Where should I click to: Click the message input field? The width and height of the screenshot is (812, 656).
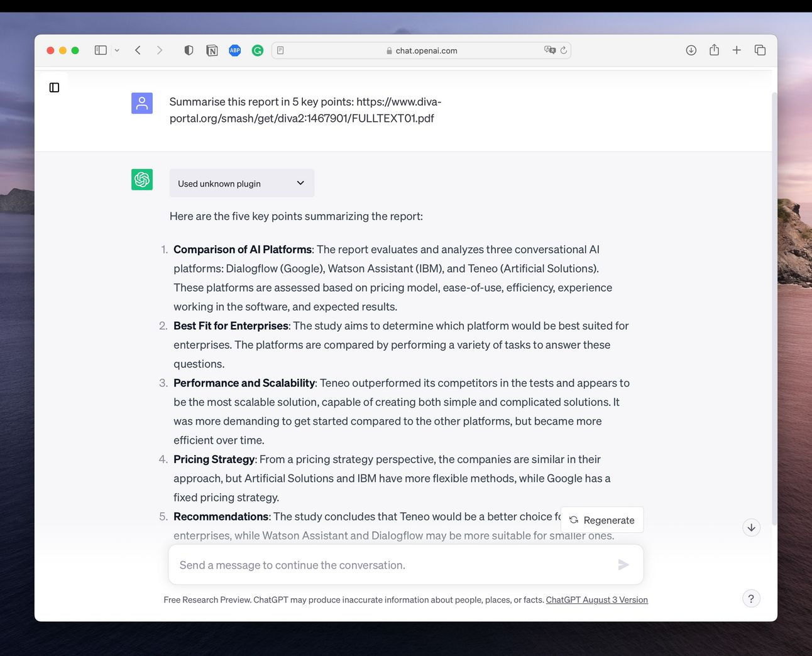click(x=405, y=565)
